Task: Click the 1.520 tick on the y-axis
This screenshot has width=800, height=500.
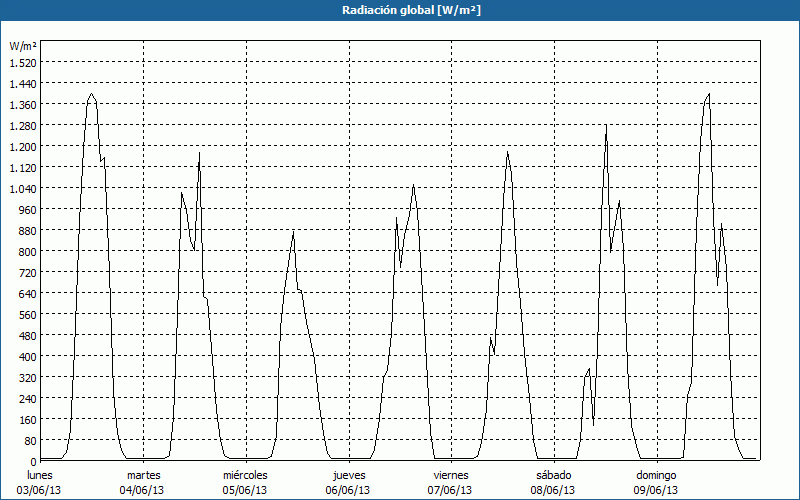Action: (22, 62)
